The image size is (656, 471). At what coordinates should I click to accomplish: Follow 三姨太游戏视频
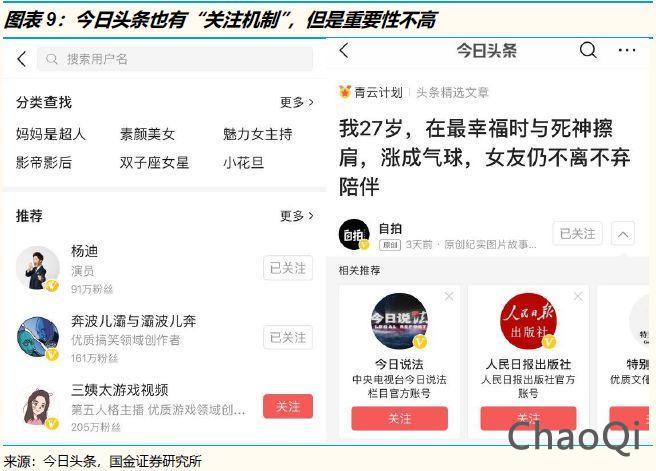pyautogui.click(x=288, y=406)
